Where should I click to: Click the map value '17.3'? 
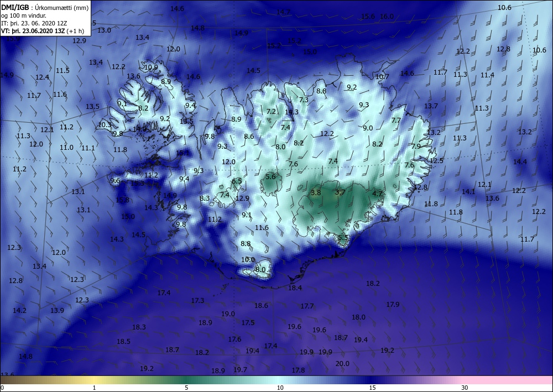point(198,300)
